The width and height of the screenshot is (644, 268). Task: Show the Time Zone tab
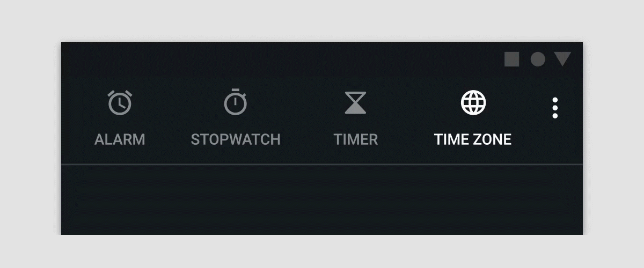tap(473, 118)
